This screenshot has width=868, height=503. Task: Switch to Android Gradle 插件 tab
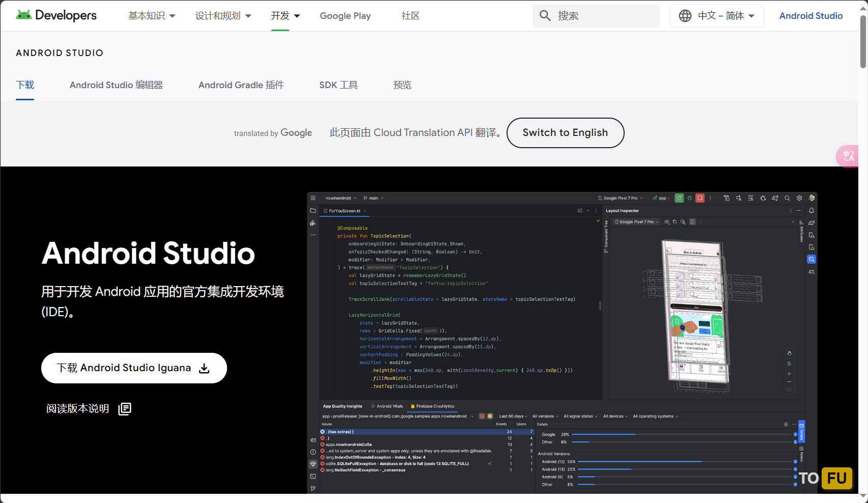click(241, 85)
